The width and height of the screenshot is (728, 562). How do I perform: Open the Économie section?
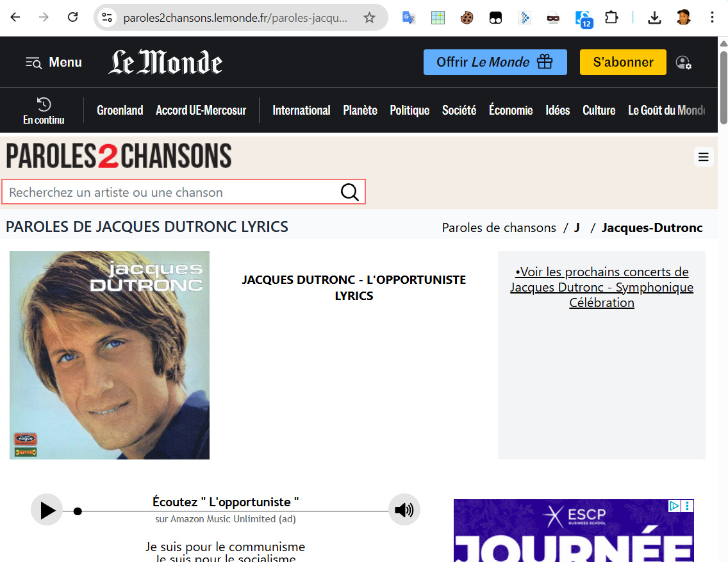(x=511, y=110)
